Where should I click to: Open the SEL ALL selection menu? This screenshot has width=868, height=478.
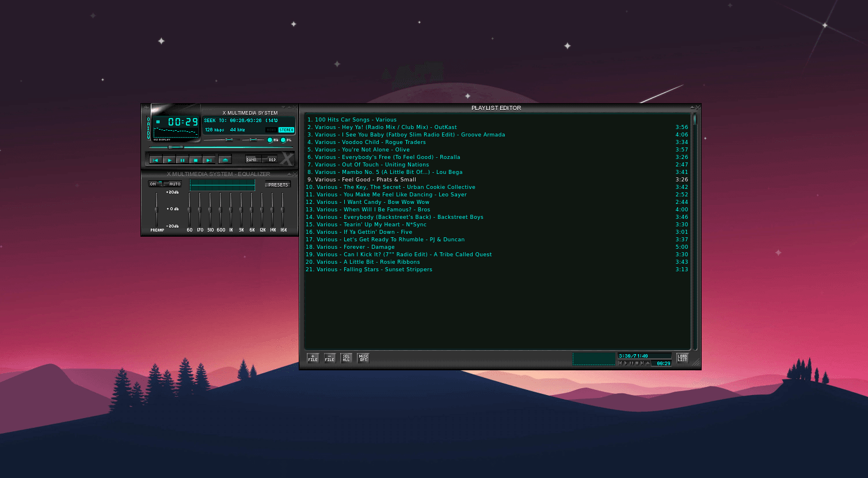346,358
